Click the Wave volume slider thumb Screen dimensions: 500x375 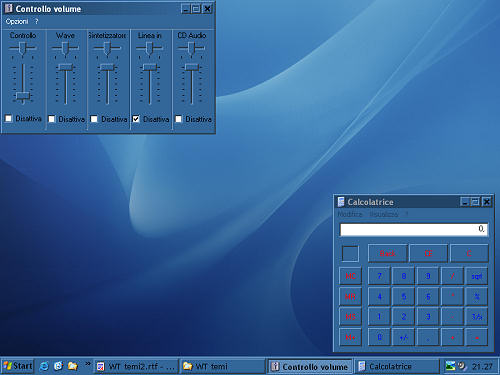[x=65, y=67]
